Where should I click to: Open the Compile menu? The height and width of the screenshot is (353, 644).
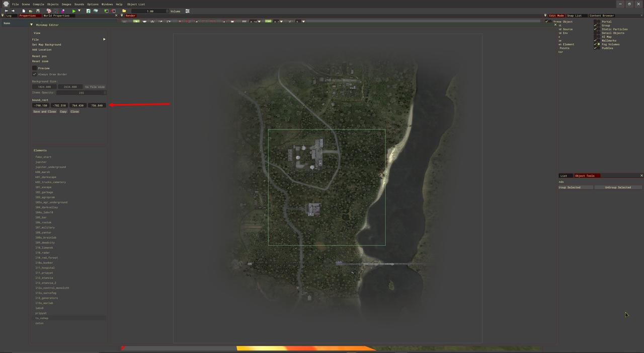[x=39, y=4]
